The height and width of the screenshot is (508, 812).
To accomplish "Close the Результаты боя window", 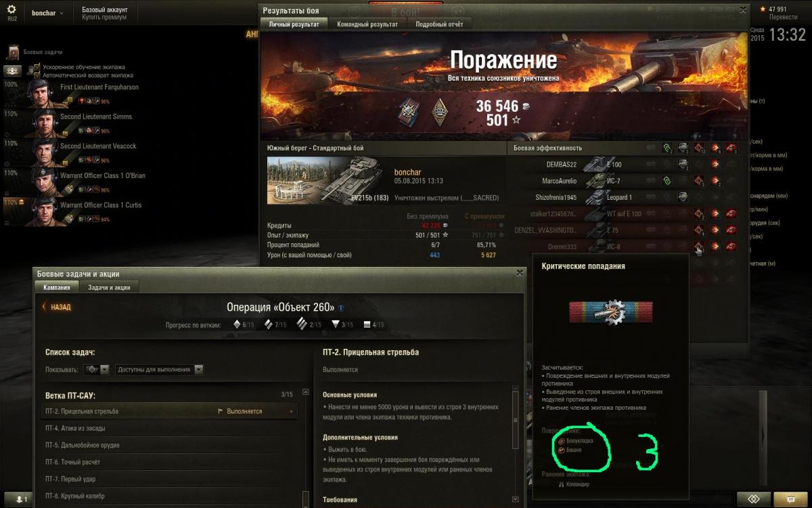I will pyautogui.click(x=743, y=10).
